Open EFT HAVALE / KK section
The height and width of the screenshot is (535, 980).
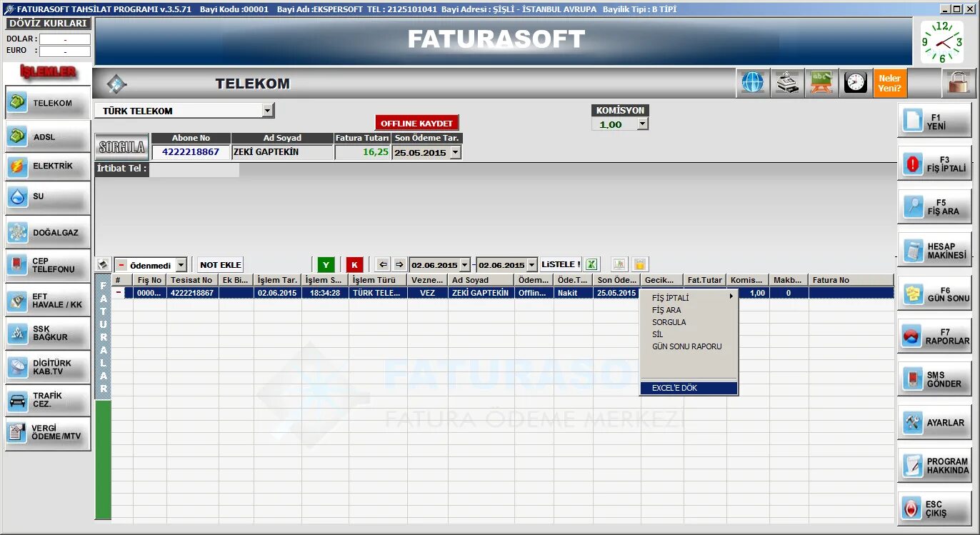48,301
